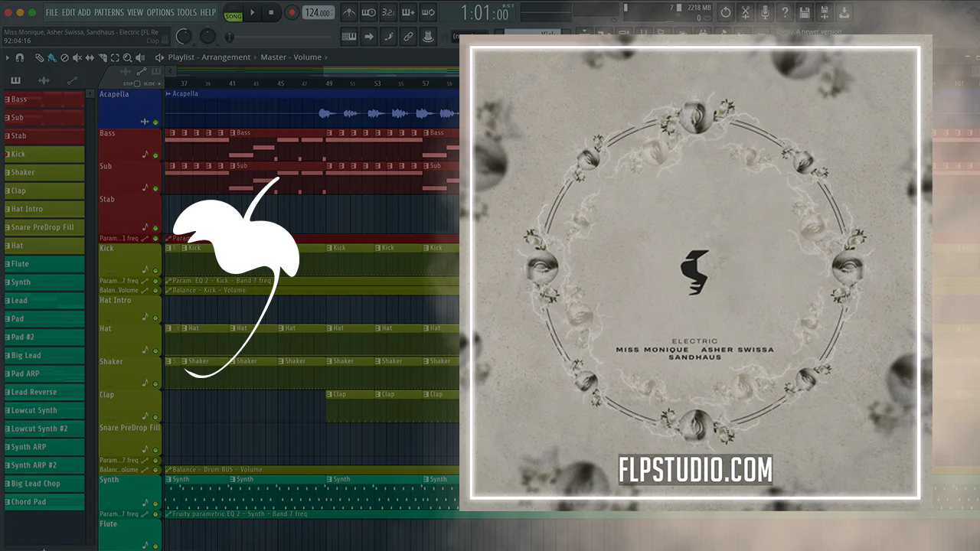Select the delete tool in playlist toolbar
980x551 pixels.
64,57
